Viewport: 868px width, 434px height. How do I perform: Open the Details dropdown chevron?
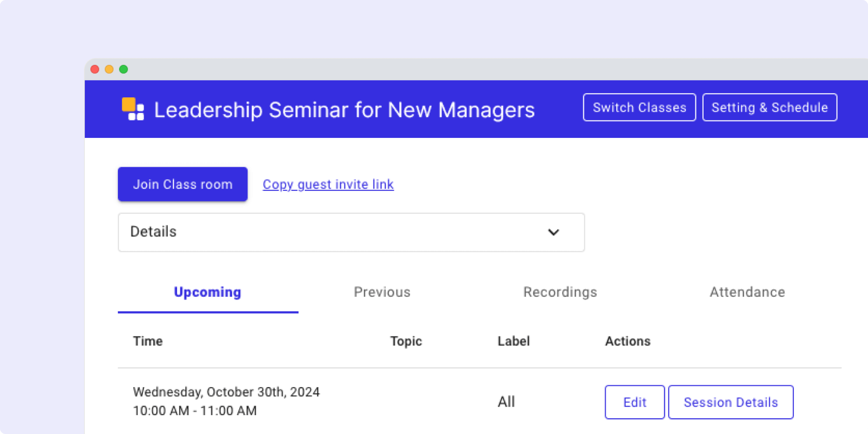pyautogui.click(x=553, y=232)
